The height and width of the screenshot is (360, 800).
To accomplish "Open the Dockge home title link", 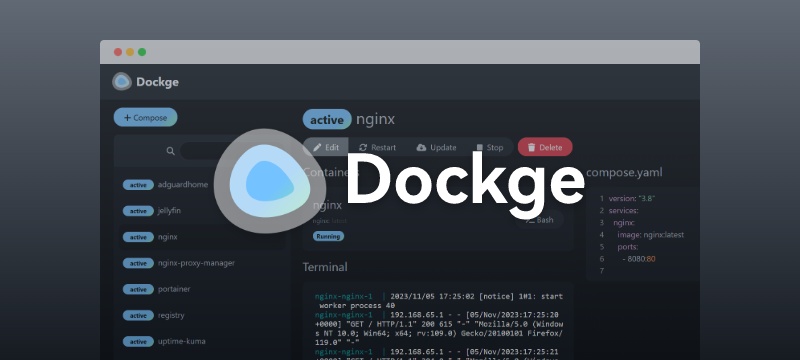I will (157, 82).
